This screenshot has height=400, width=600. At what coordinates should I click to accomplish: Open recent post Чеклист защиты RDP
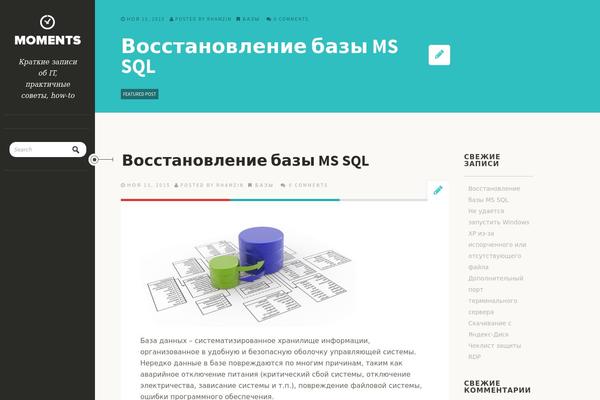coord(494,351)
